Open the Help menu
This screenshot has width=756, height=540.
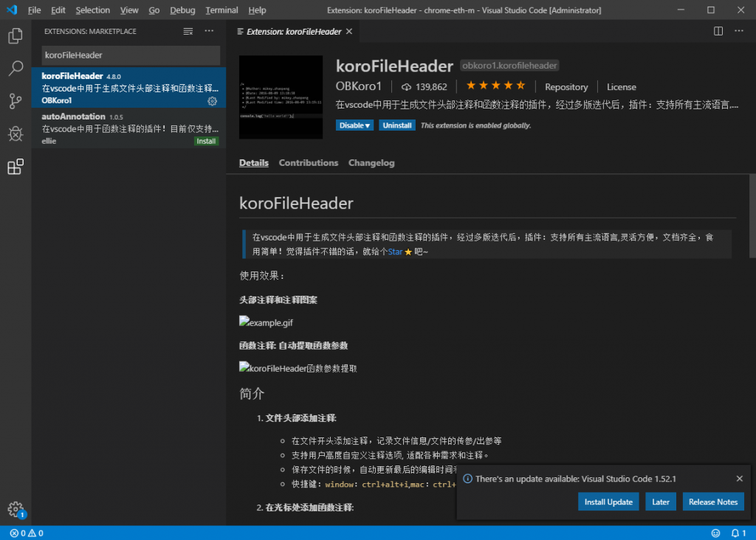click(257, 10)
